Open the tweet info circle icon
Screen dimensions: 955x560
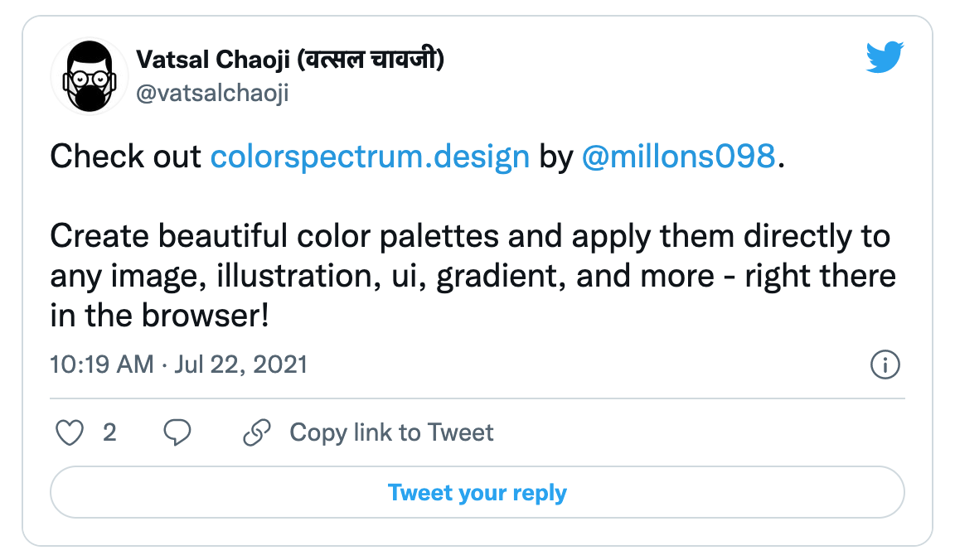point(885,364)
